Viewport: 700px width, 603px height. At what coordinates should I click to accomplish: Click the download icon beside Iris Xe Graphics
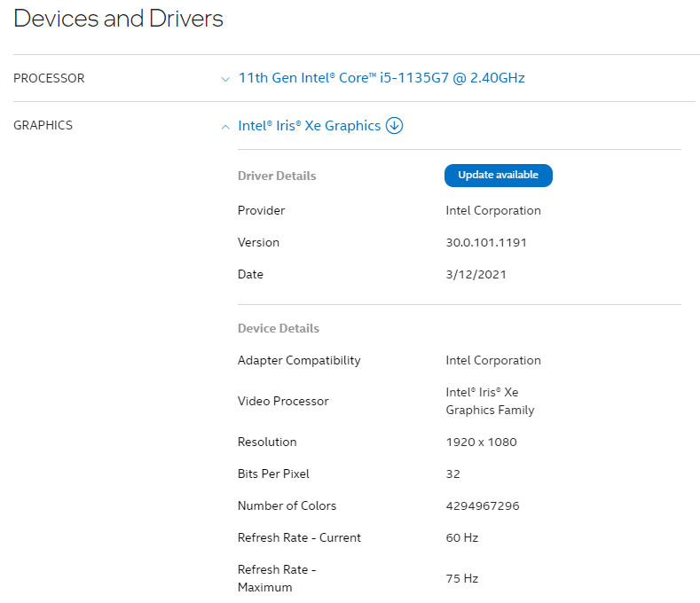point(394,125)
